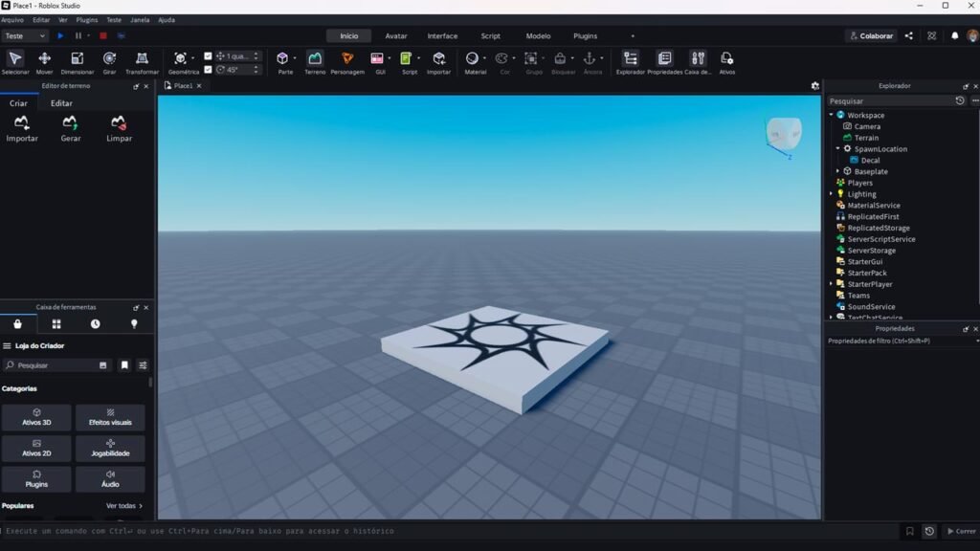The width and height of the screenshot is (980, 551).
Task: Select the Dimensionar scale tool
Action: point(77,62)
